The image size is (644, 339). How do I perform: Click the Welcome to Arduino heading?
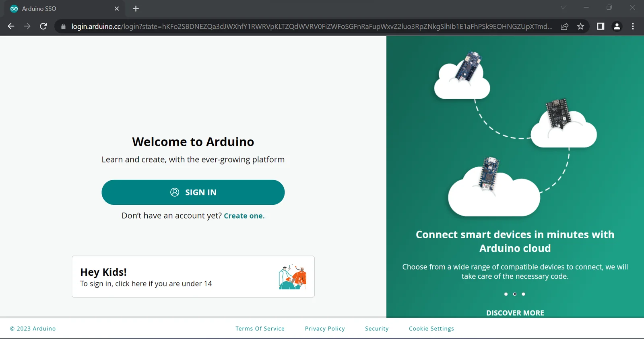pos(193,142)
